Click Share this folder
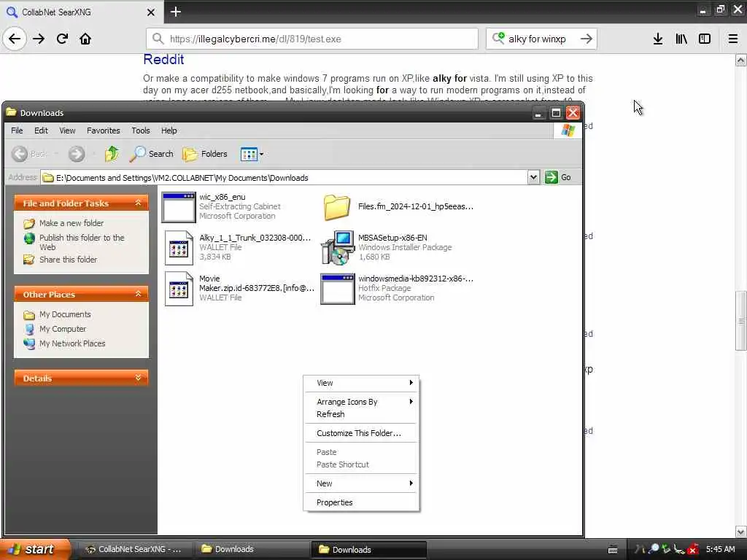Viewport: 747px width, 560px height. pos(68,260)
